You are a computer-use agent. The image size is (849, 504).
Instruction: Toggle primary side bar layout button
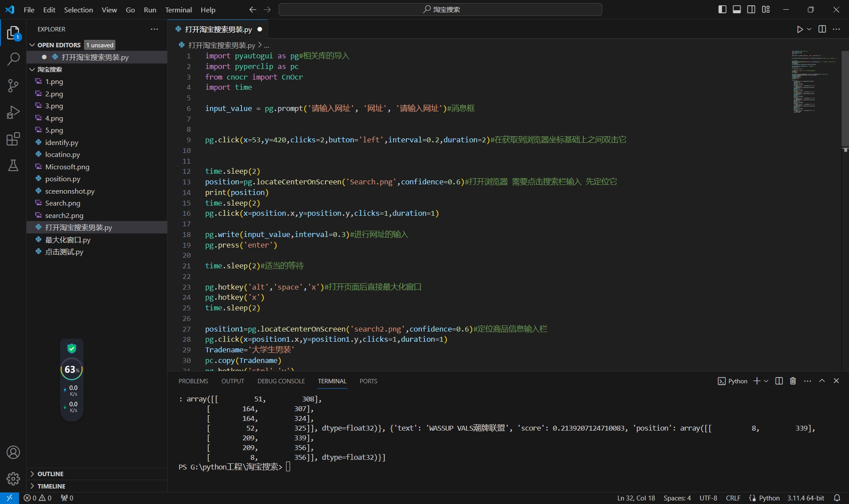tap(722, 9)
